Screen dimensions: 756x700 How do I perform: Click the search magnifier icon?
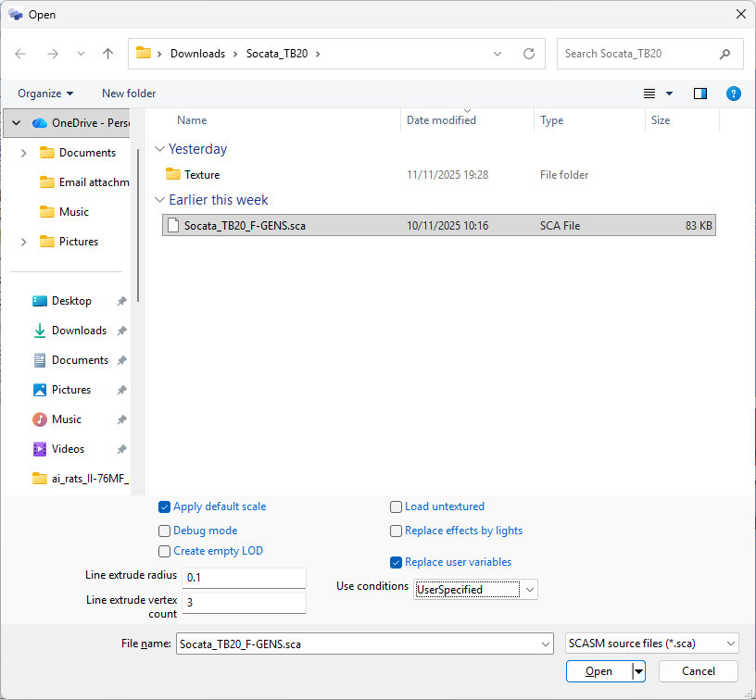724,54
